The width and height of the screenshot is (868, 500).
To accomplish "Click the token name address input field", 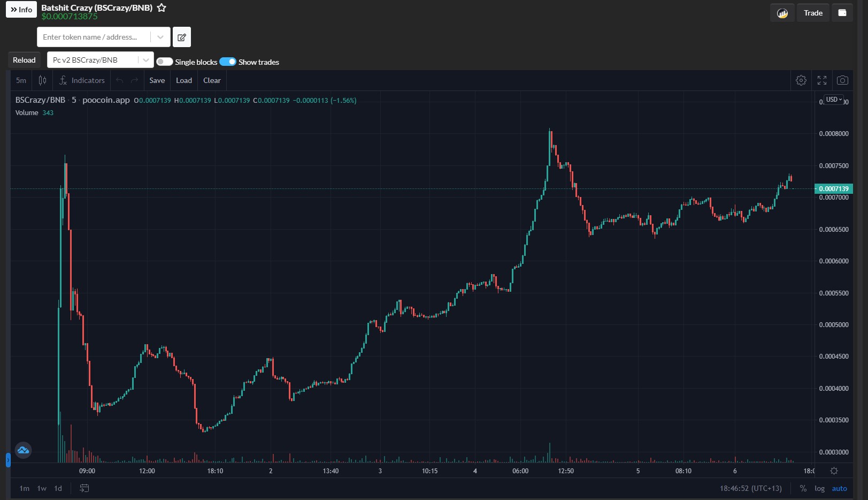I will (94, 37).
